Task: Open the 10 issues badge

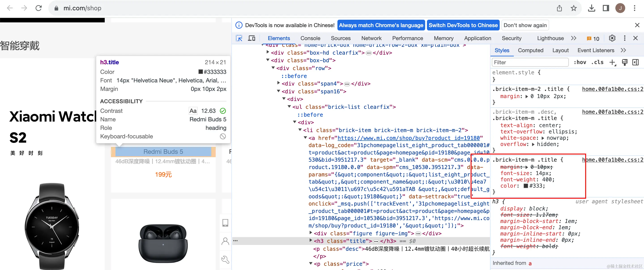Action: 593,39
